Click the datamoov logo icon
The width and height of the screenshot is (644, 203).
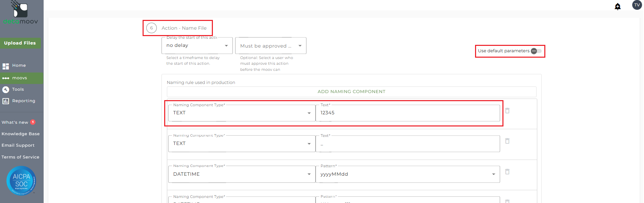click(20, 10)
